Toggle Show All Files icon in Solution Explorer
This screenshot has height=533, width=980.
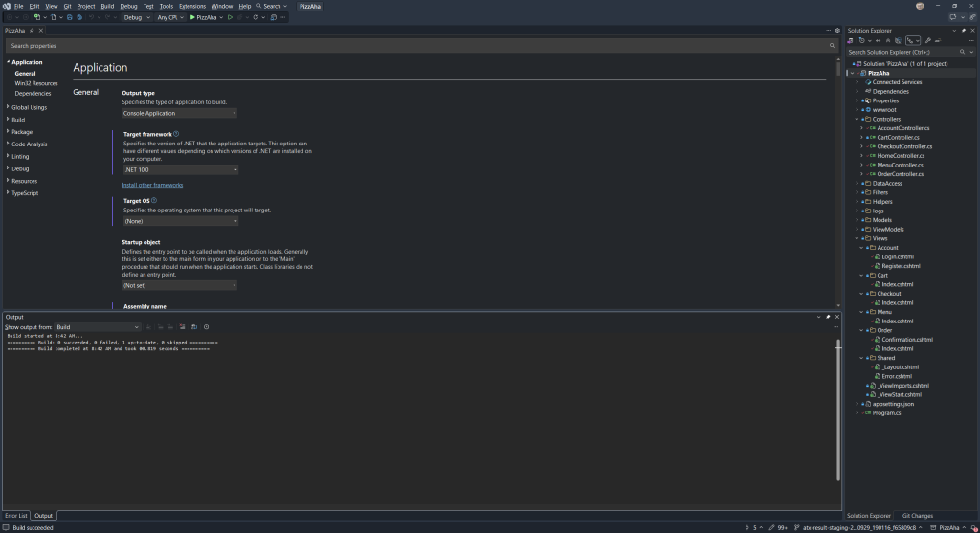[898, 40]
